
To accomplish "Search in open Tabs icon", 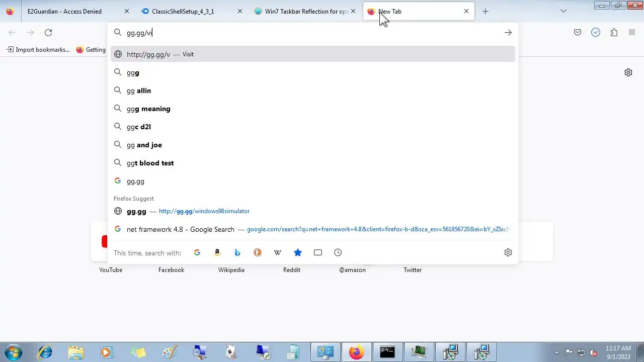I will tap(318, 252).
